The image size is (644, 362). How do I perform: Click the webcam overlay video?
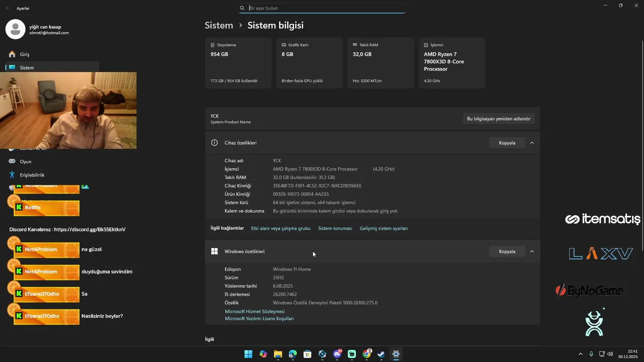[x=68, y=110]
